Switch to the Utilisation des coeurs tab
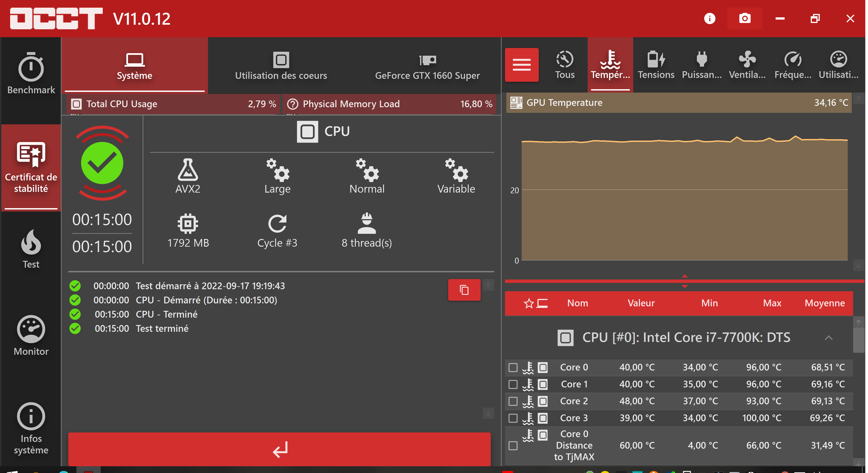The width and height of the screenshot is (868, 473). 281,66
